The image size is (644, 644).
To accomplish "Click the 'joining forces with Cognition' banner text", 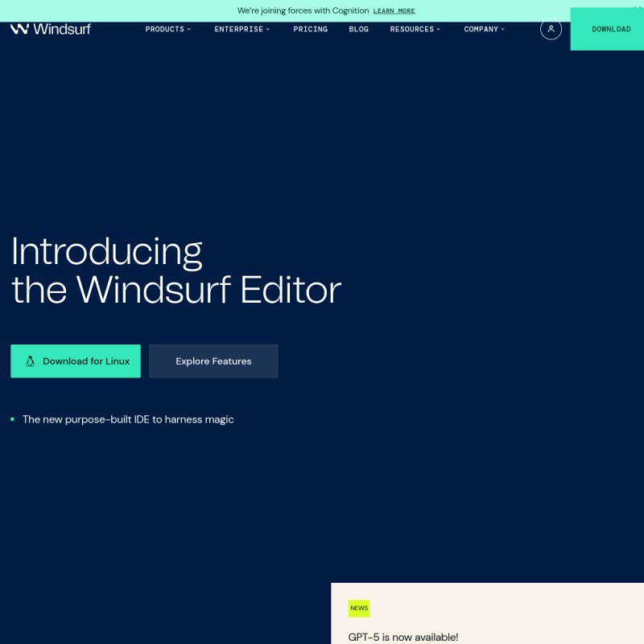I will (303, 10).
